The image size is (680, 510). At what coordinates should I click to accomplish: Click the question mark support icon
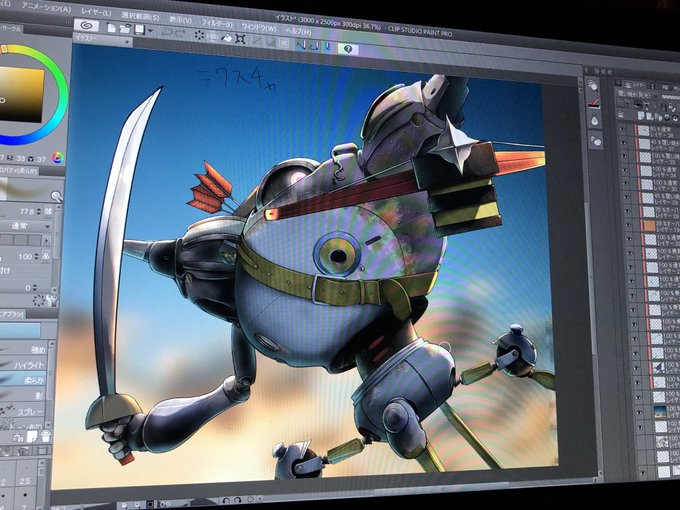point(348,49)
